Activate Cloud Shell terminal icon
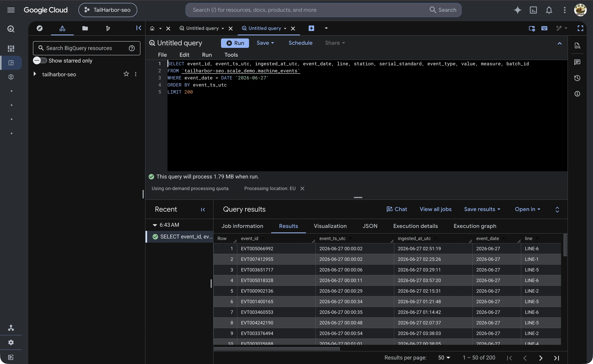 pyautogui.click(x=533, y=10)
